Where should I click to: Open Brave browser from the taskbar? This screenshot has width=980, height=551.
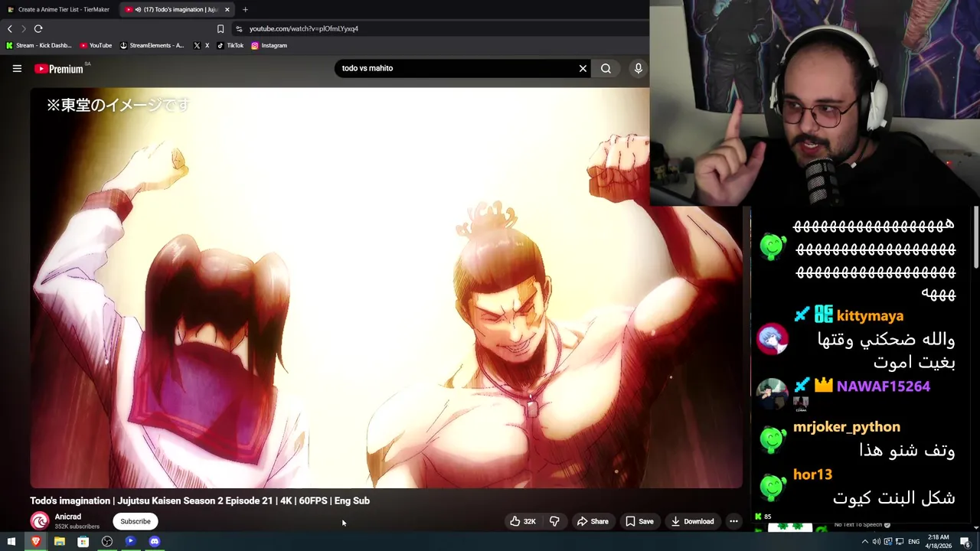click(35, 542)
